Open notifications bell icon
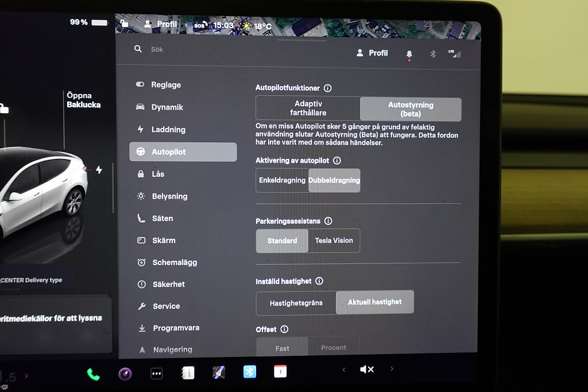 [409, 53]
